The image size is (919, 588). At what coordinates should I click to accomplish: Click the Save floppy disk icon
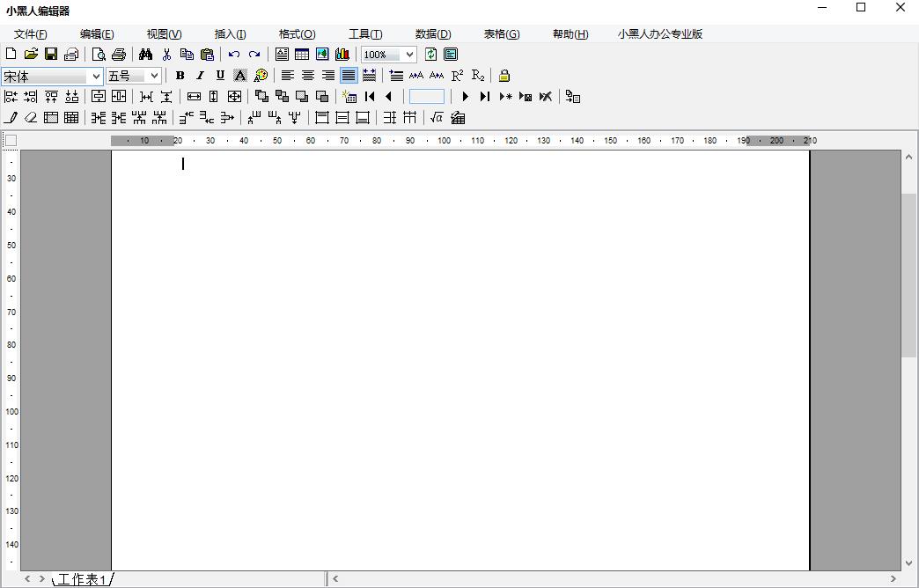(51, 55)
